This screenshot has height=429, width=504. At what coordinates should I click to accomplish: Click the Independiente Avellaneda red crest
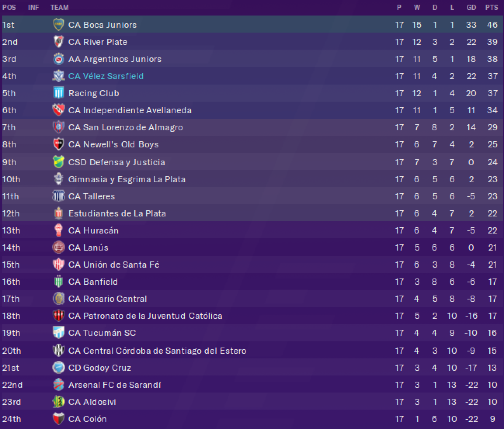point(58,110)
